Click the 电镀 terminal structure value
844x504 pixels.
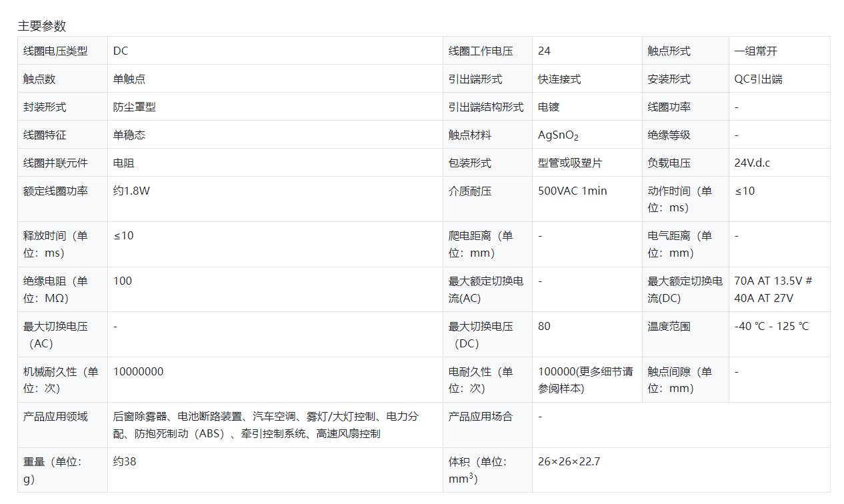tap(549, 107)
